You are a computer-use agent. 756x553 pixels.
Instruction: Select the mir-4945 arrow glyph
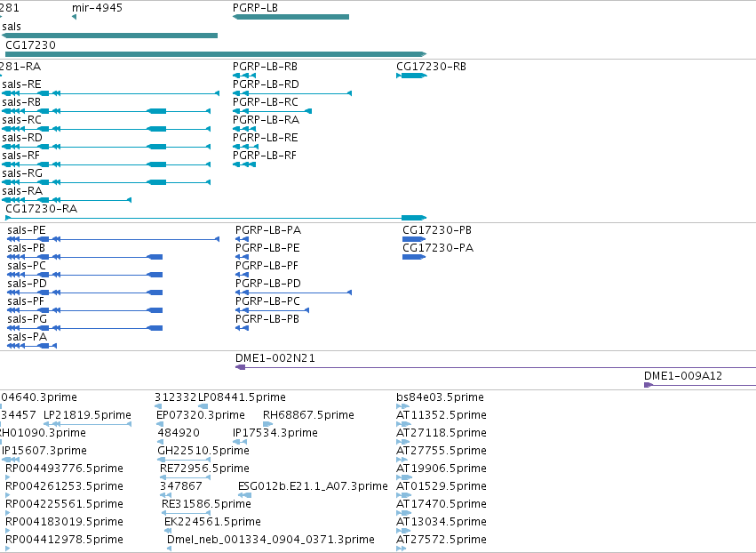[x=74, y=17]
